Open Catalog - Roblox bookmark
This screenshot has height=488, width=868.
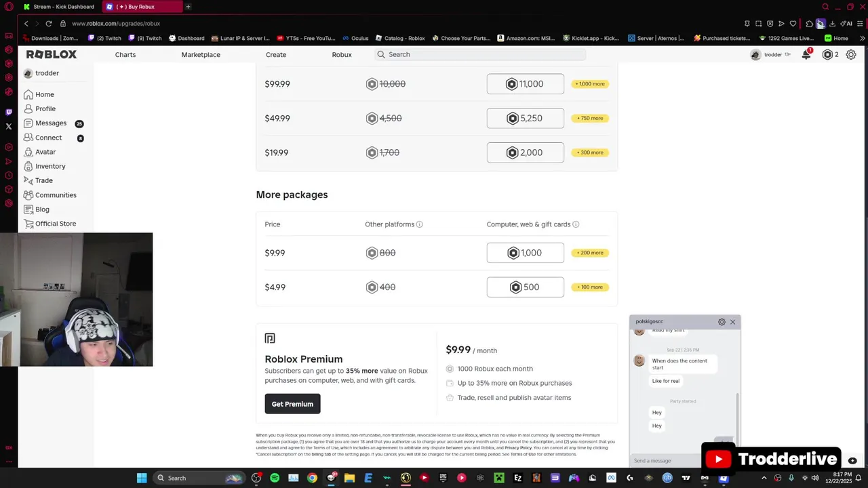tap(399, 38)
